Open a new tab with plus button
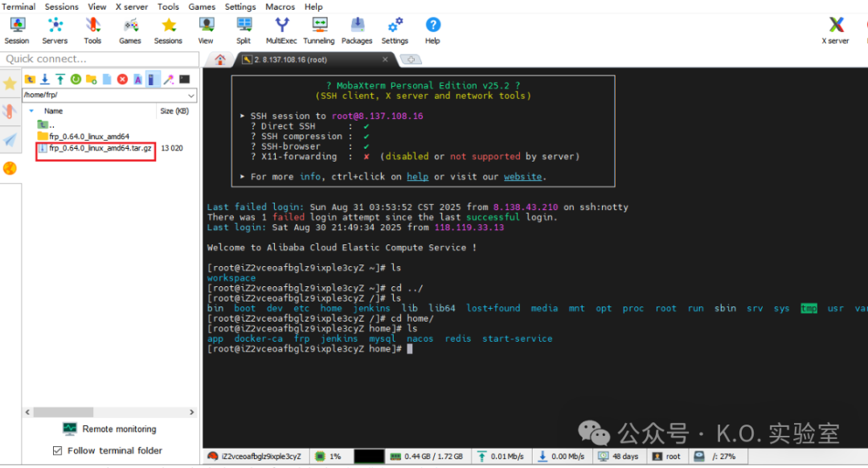Viewport: 868px width, 468px height. (x=411, y=60)
